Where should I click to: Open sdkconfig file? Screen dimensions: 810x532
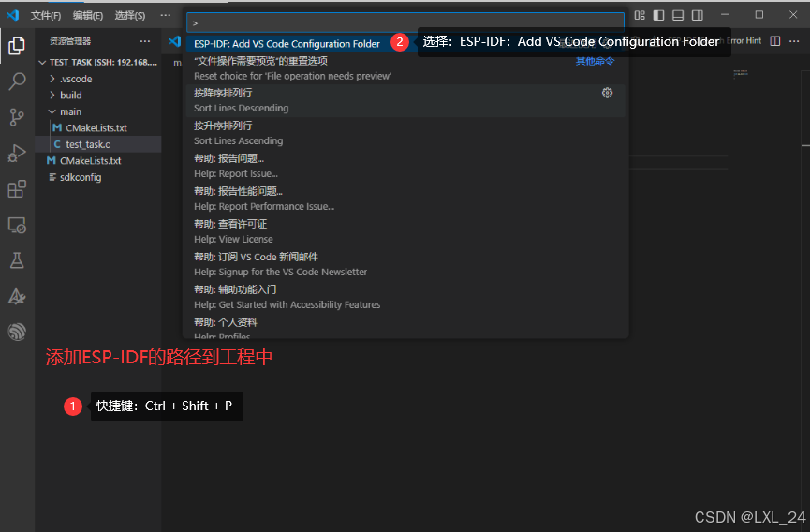pyautogui.click(x=97, y=177)
